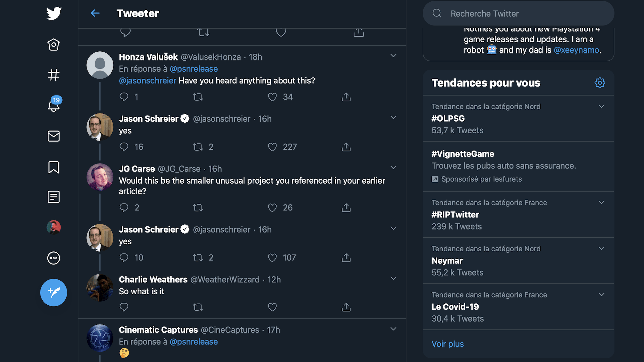Click "Voir plus" under trends
This screenshot has width=644, height=362.
(447, 344)
